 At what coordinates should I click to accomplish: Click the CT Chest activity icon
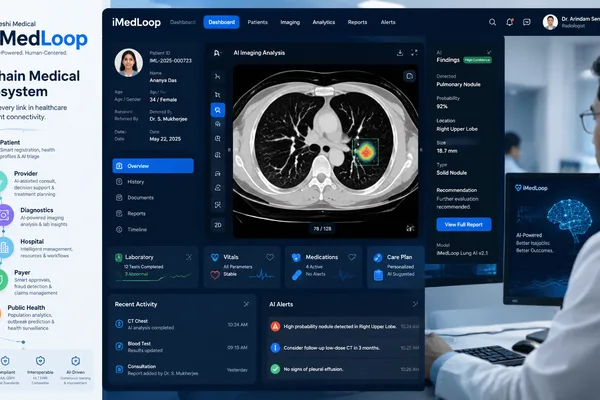coord(119,324)
